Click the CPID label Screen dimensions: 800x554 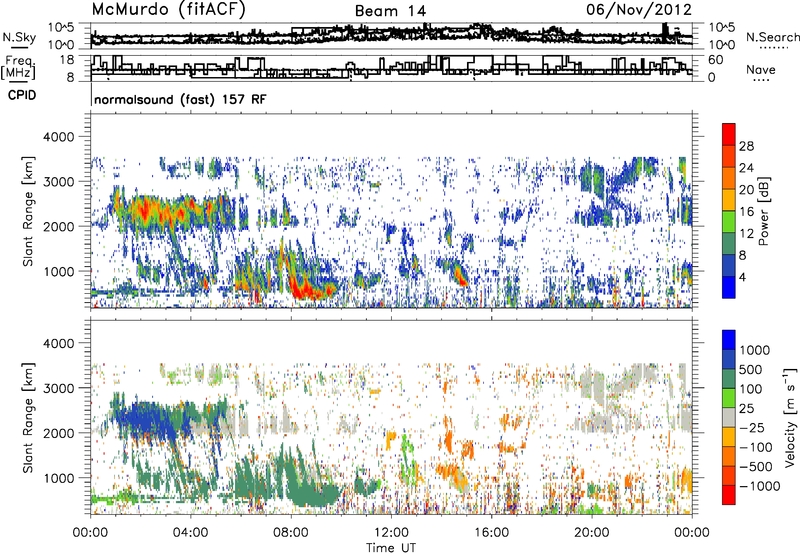coord(22,95)
